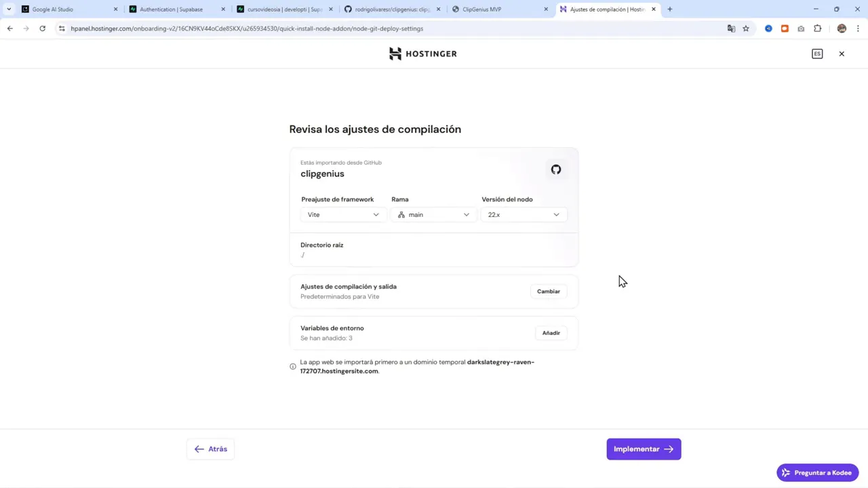Viewport: 868px width, 488px height.
Task: Click the screenshot camera icon in the toolbar
Action: 801,28
